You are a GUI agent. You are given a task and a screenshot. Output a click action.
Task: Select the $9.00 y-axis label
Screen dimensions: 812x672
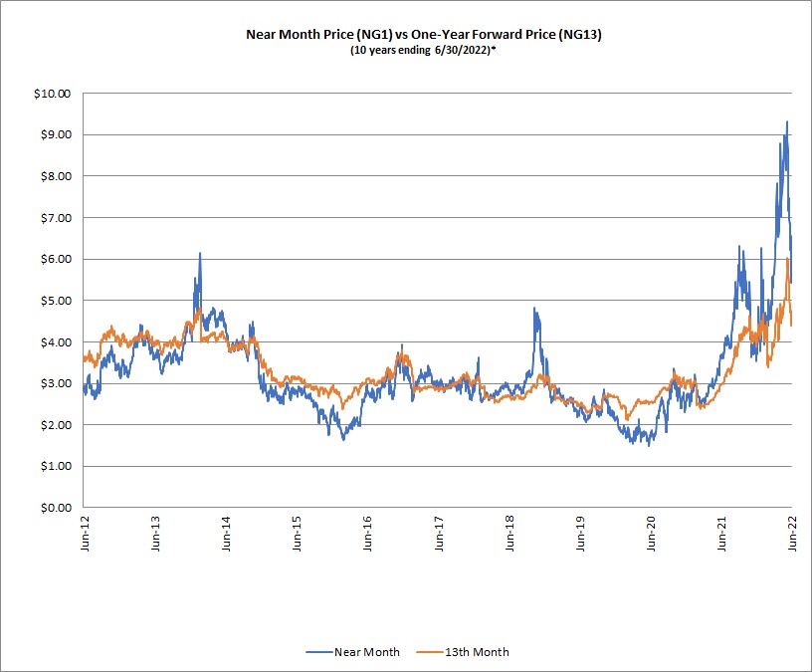[56, 134]
